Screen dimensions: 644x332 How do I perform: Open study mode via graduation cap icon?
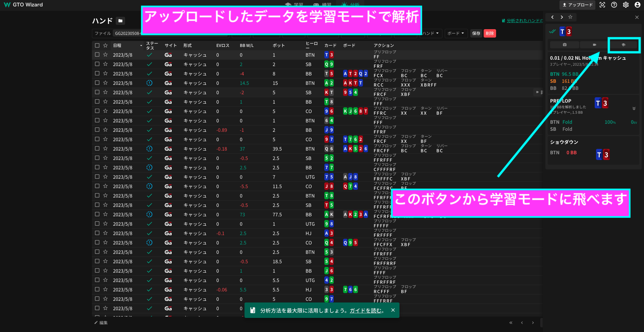coord(624,45)
